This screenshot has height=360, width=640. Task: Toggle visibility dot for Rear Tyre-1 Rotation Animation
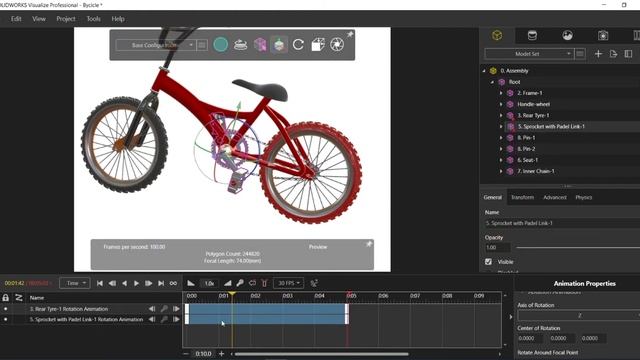(x=5, y=309)
